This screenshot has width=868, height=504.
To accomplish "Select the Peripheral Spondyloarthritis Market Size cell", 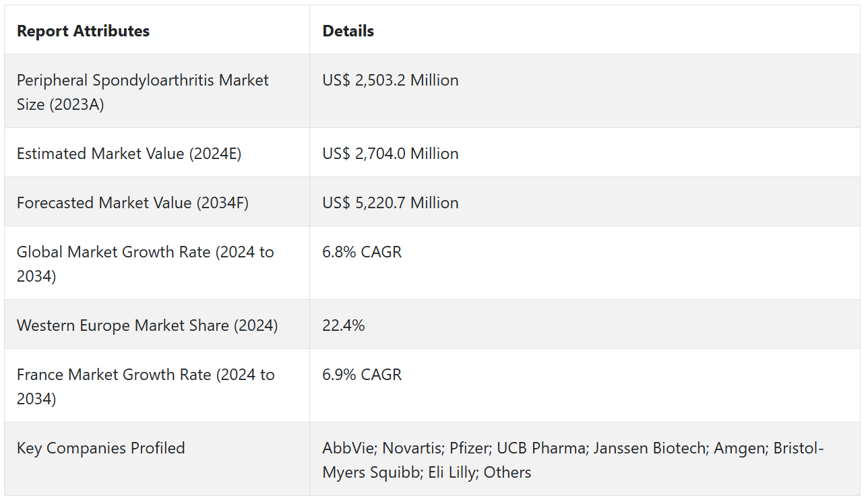I will click(x=142, y=92).
